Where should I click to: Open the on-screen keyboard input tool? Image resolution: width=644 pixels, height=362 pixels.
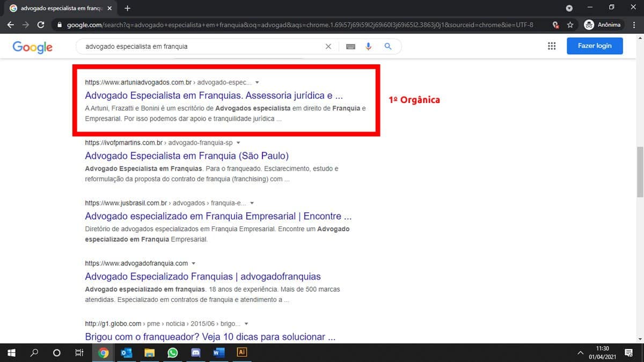[x=350, y=47]
